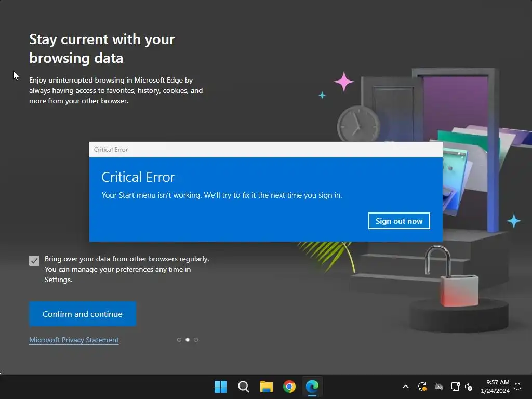Open clock showing 9:57 AM
Viewport: 532px width, 399px height.
pos(495,387)
